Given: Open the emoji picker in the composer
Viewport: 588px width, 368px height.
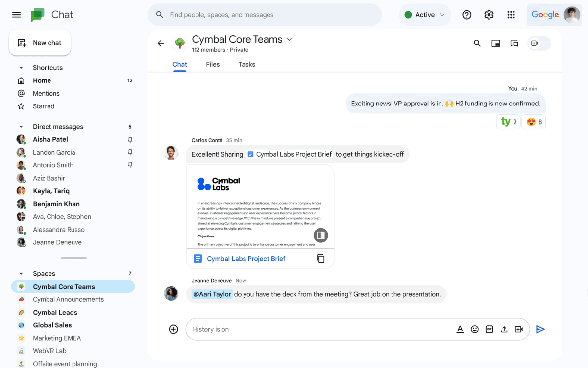Looking at the screenshot, I should (474, 329).
